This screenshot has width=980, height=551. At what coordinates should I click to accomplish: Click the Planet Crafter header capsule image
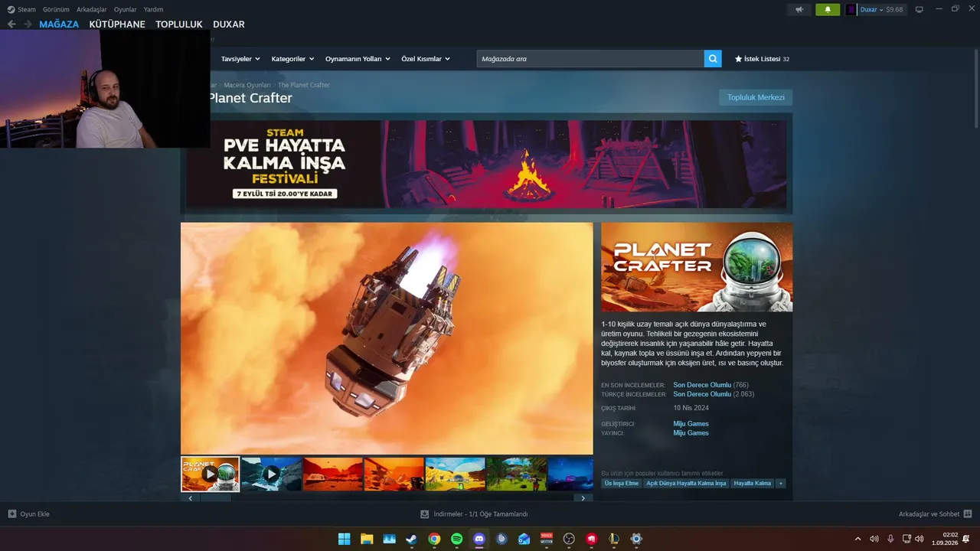[x=697, y=267]
